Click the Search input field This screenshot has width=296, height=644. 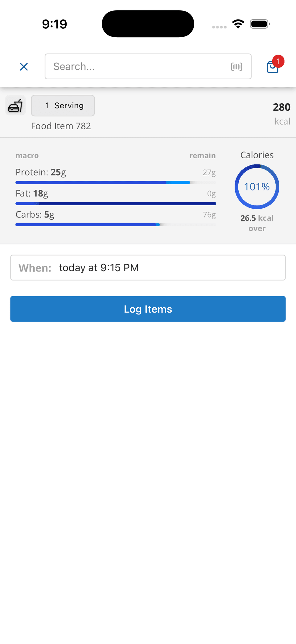click(139, 67)
